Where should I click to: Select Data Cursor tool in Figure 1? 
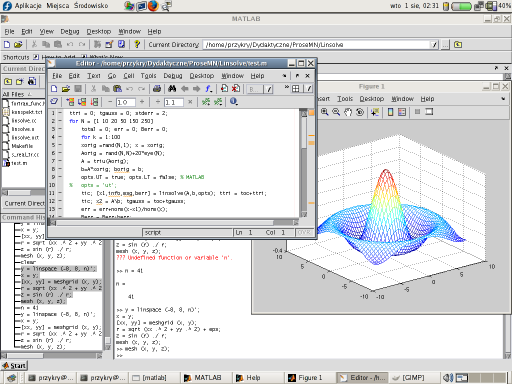[375, 112]
